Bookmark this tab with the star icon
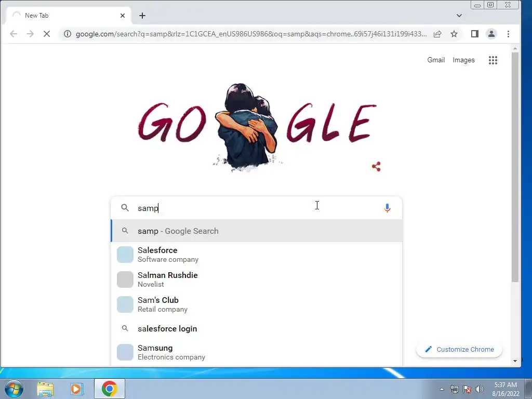Viewport: 532px width, 399px height. pos(454,34)
